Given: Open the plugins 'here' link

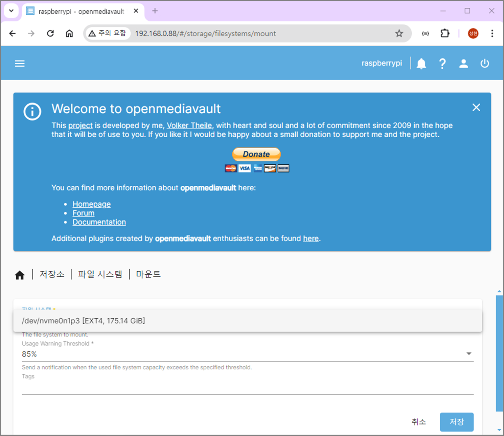Looking at the screenshot, I should (x=311, y=238).
